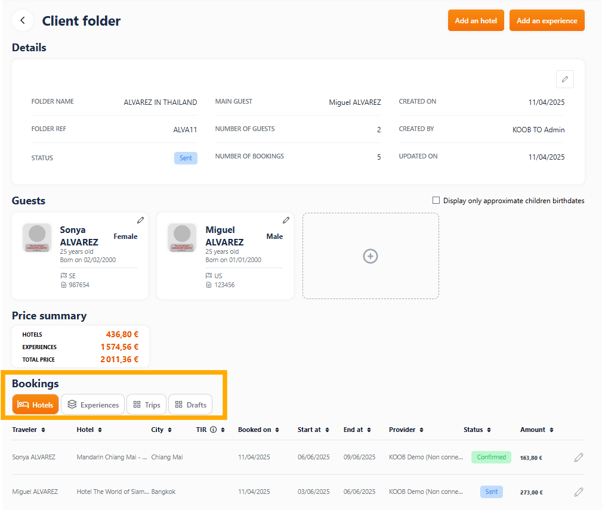Edit folder details with pencil icon
Viewport: 602px width, 510px height.
564,79
